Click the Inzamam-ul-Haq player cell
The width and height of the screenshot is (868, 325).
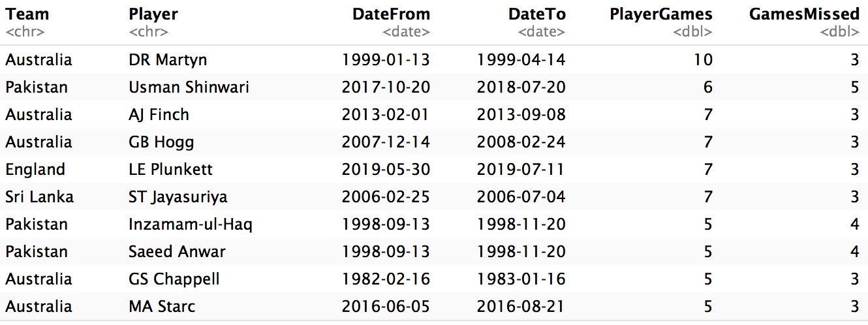(191, 224)
